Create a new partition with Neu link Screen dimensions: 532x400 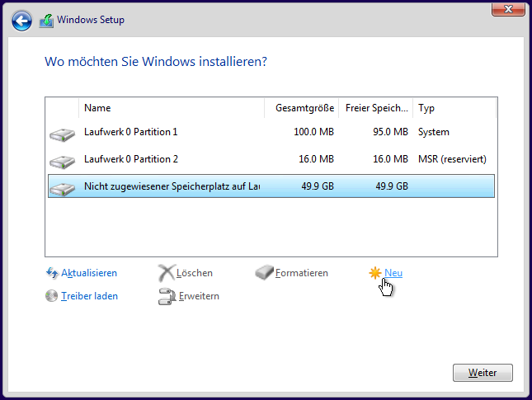393,273
